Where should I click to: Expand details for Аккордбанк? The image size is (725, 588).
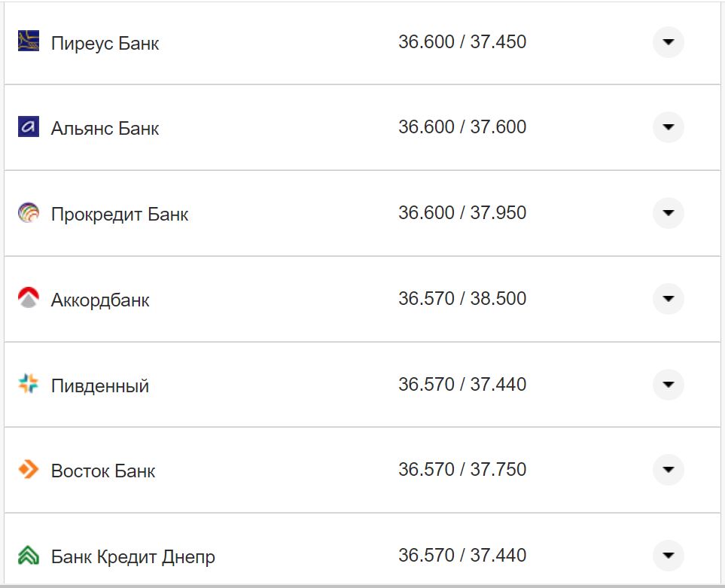click(x=668, y=298)
